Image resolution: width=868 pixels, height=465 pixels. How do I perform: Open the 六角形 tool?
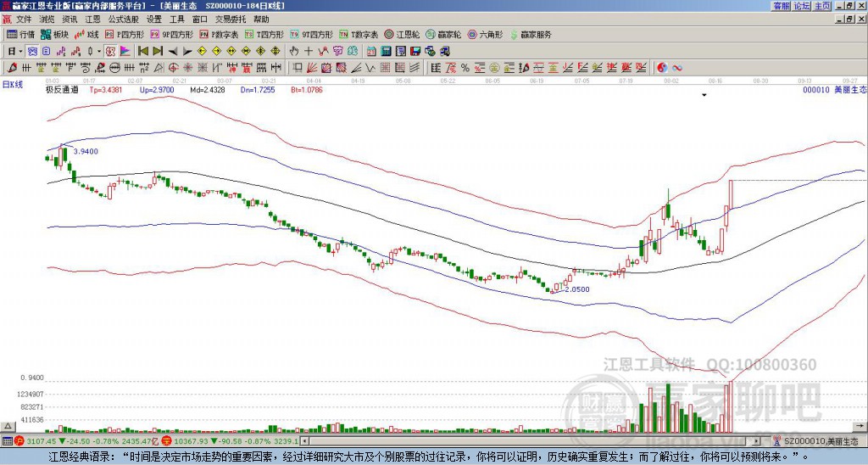[485, 34]
